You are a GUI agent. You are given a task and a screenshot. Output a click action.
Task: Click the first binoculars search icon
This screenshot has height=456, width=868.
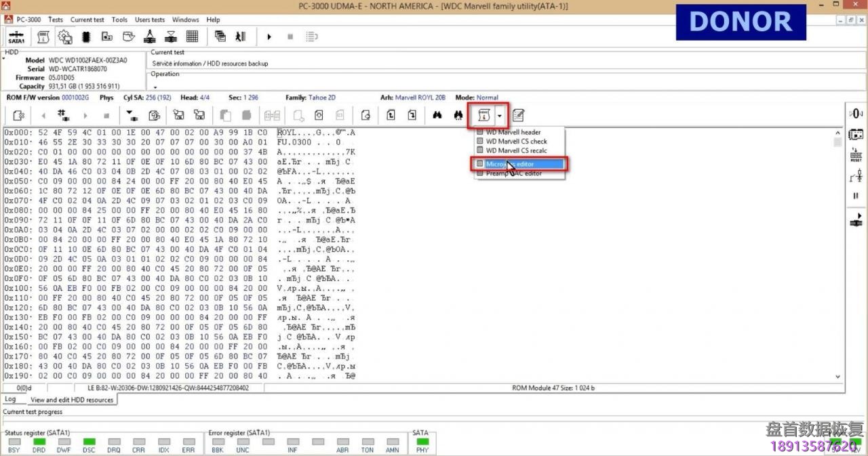point(437,115)
